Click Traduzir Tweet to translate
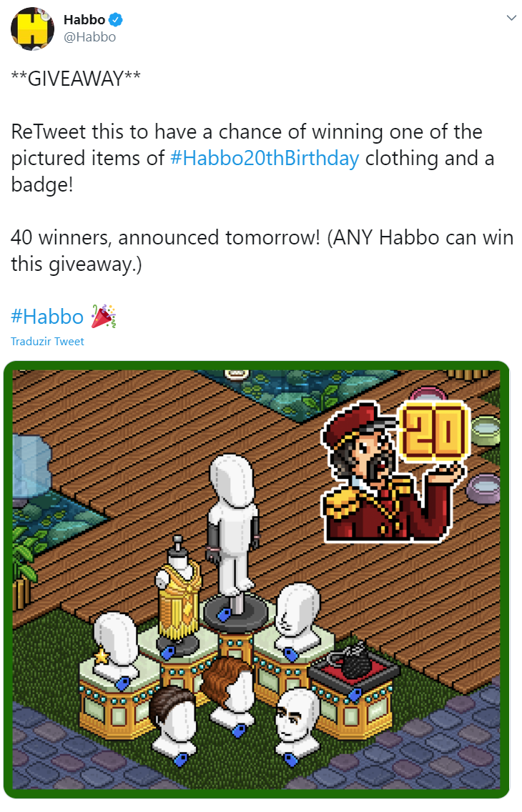Image resolution: width=522 pixels, height=812 pixels. tap(47, 342)
